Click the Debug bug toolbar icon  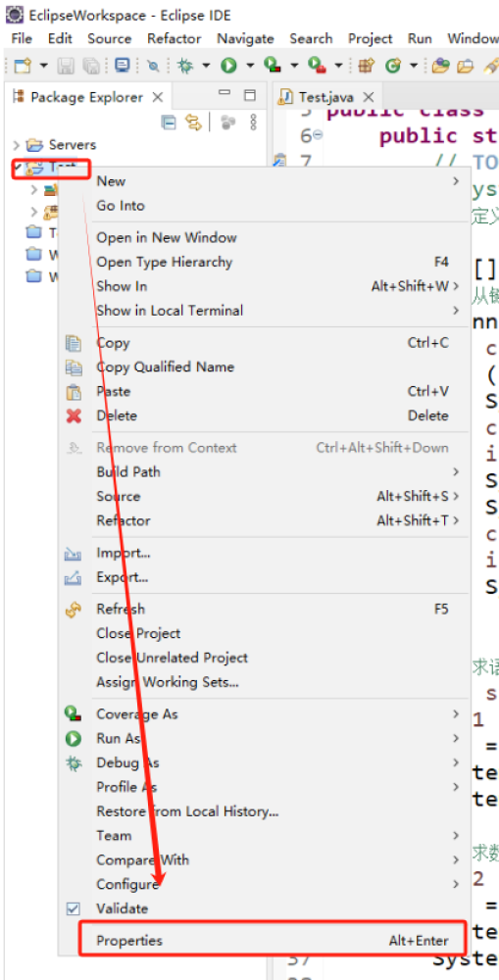coord(185,65)
